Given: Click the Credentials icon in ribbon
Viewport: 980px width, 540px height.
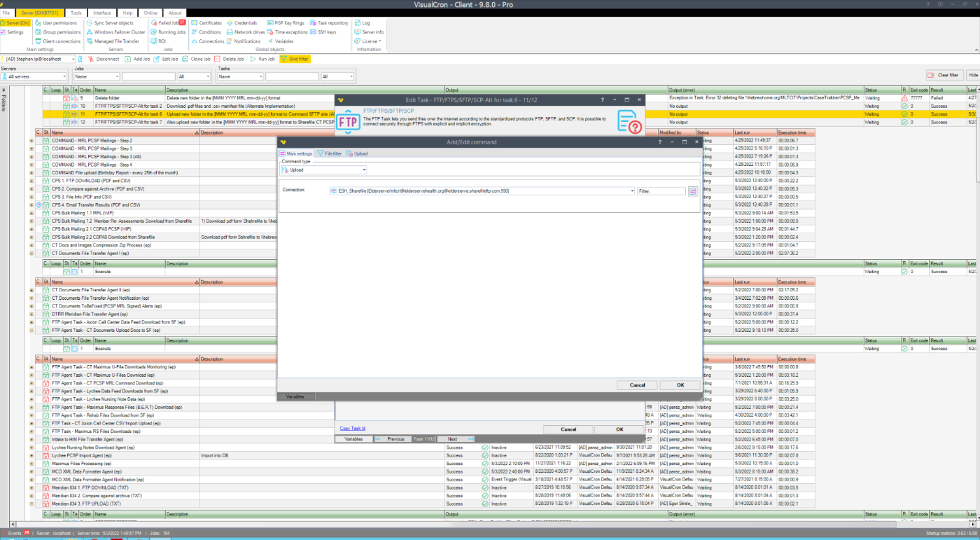Looking at the screenshot, I should 230,23.
